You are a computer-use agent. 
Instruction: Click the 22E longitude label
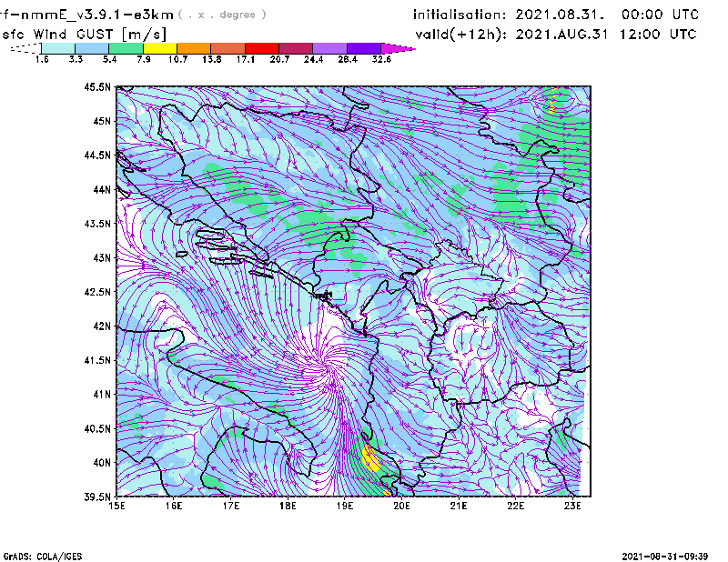coord(515,506)
